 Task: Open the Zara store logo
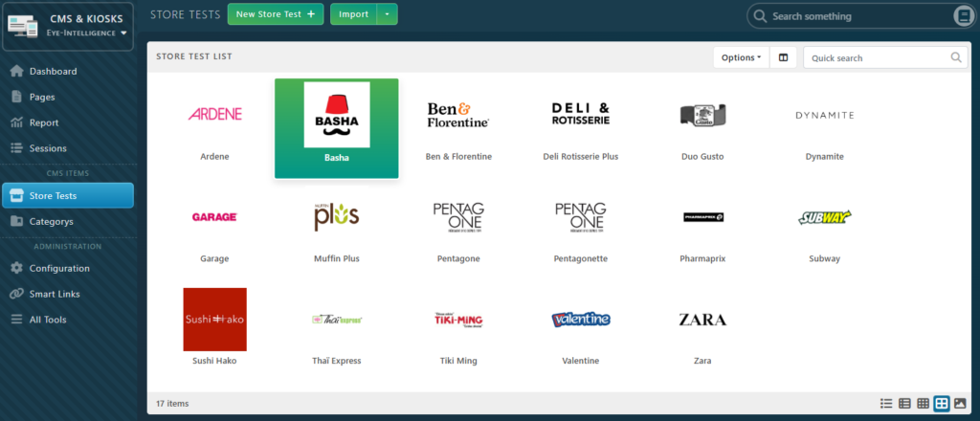tap(702, 320)
